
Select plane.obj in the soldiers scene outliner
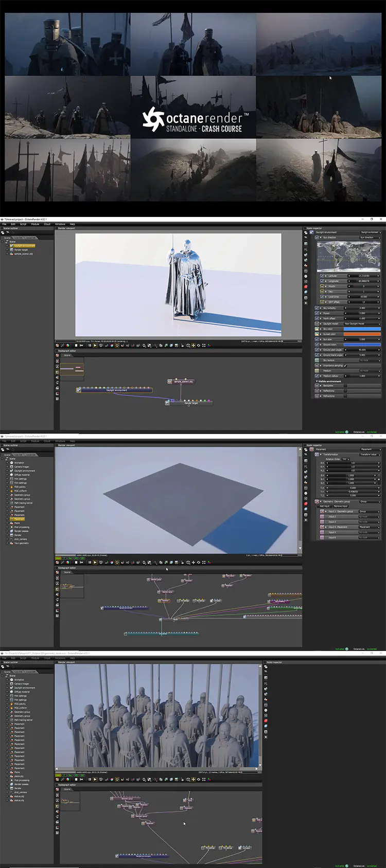point(19,776)
